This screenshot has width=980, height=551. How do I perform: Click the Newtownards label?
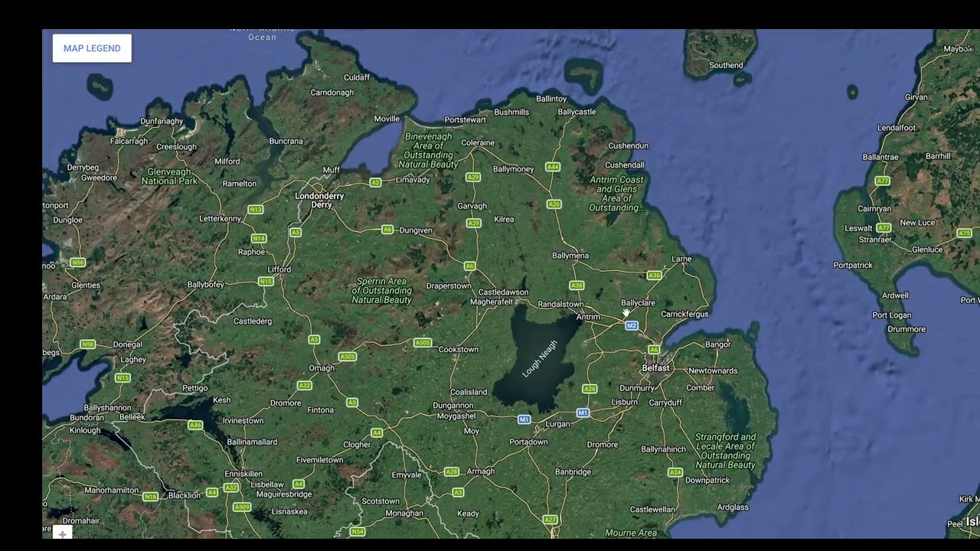pos(714,371)
